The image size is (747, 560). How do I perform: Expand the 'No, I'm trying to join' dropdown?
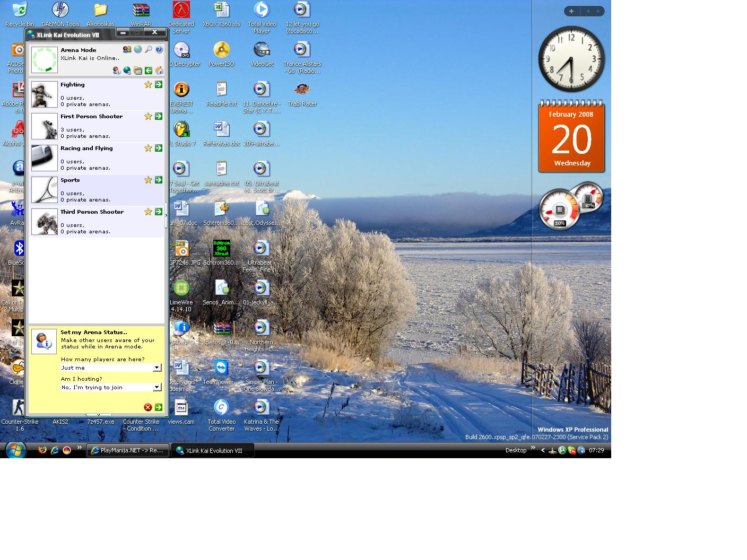tap(157, 387)
